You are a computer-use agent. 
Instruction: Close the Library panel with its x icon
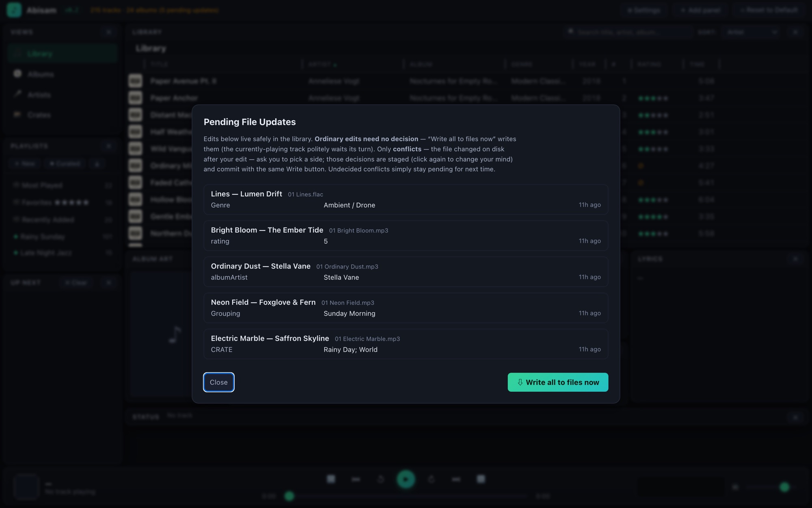click(795, 32)
